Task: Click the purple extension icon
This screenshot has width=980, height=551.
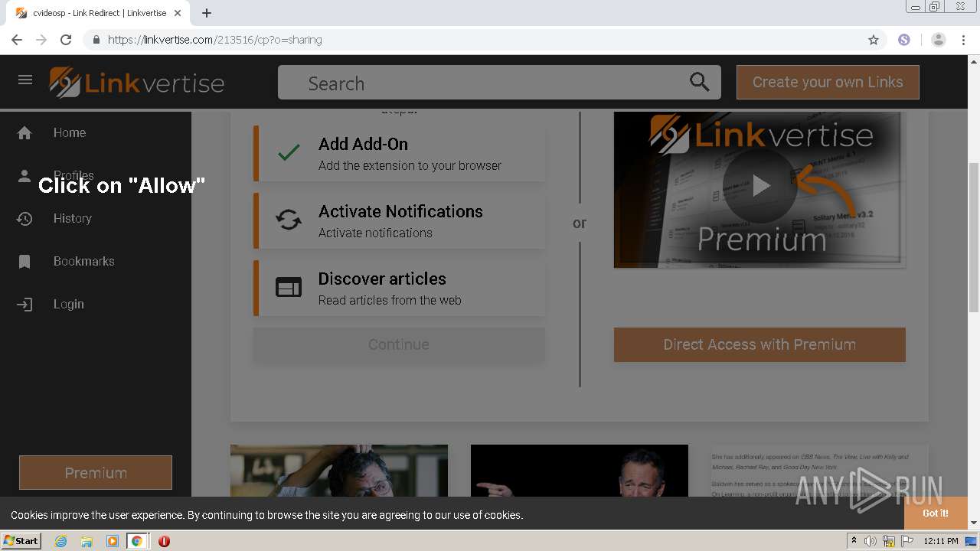Action: tap(904, 40)
